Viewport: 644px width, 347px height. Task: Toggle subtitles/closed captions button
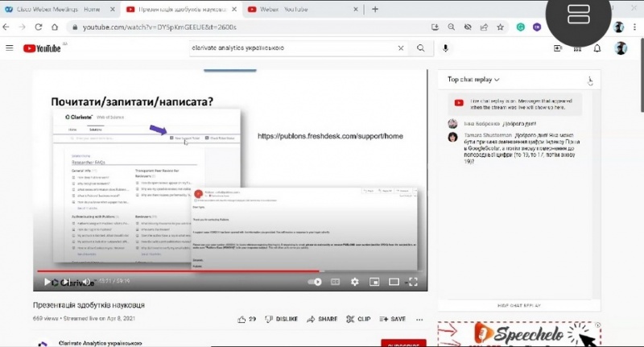[x=335, y=282]
